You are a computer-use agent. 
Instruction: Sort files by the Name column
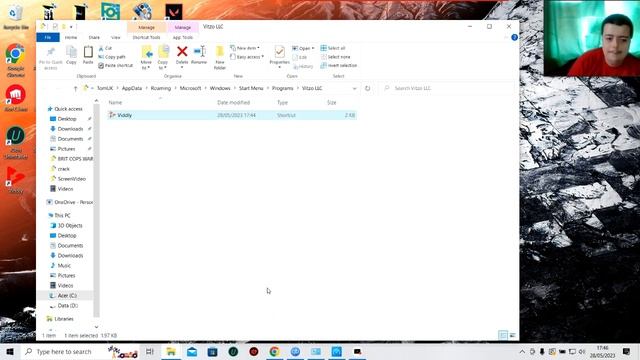[x=116, y=102]
